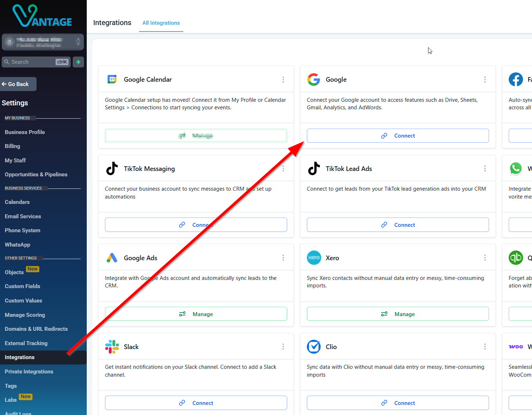Click the link icon in Google Connect button
Viewport: 532px width, 415px height.
click(384, 136)
